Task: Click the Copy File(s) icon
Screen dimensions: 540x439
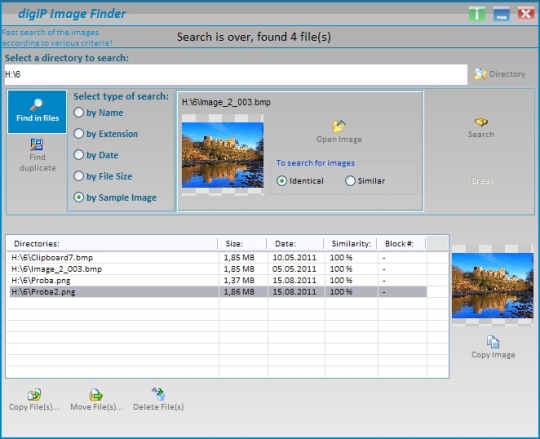Action: [34, 395]
